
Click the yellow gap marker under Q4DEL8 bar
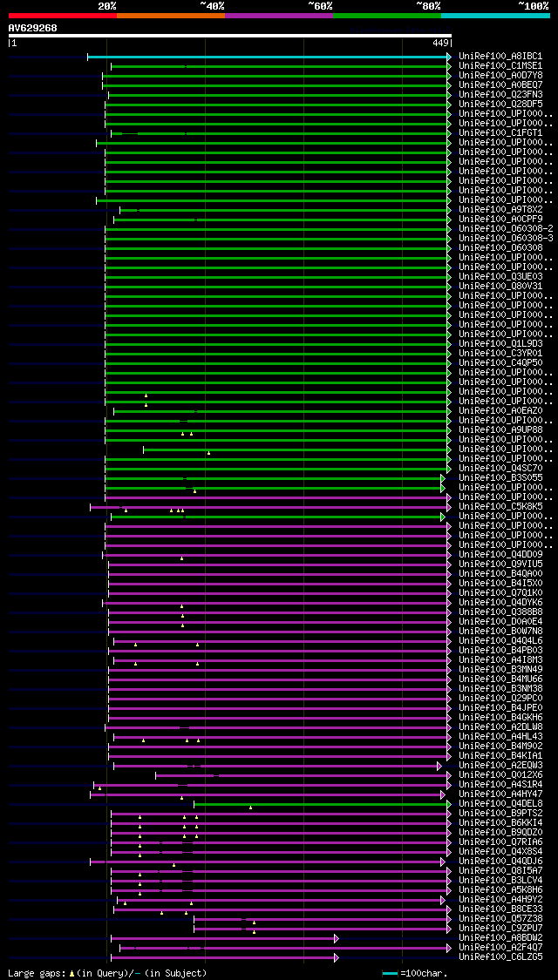[251, 808]
